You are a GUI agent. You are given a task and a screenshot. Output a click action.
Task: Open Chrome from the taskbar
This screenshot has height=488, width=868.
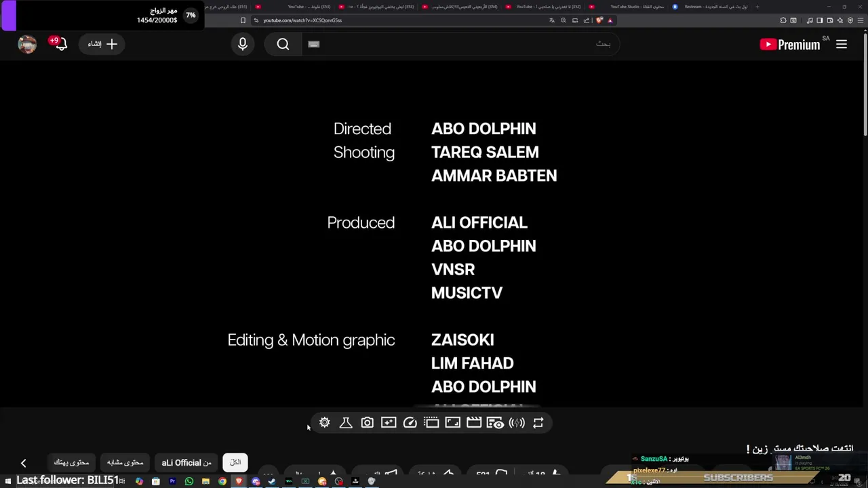(x=222, y=481)
